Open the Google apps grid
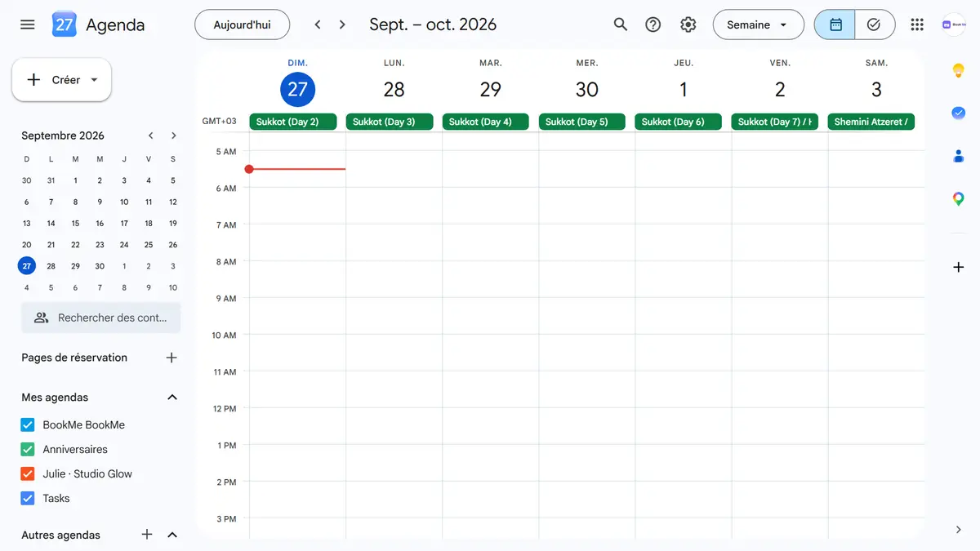Image resolution: width=980 pixels, height=551 pixels. pos(917,24)
